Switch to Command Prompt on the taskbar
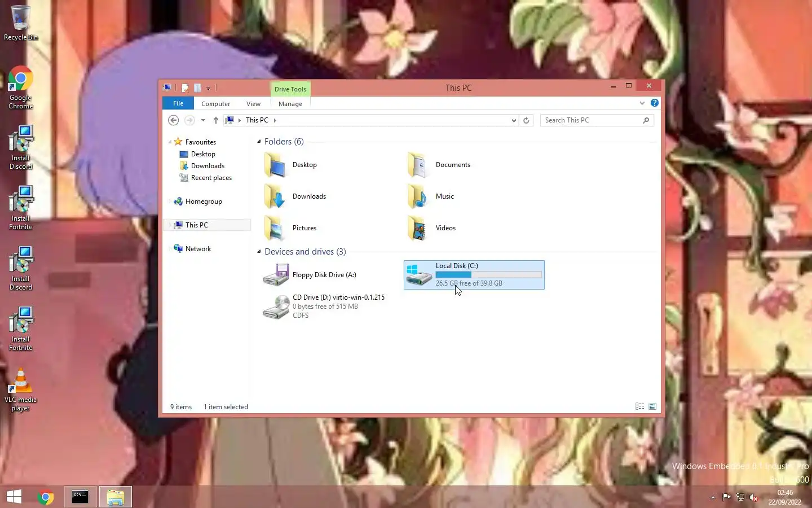The width and height of the screenshot is (812, 508). click(x=80, y=497)
